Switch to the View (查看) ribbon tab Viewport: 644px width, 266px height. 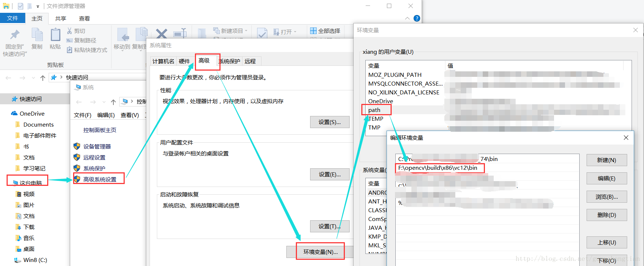click(84, 18)
